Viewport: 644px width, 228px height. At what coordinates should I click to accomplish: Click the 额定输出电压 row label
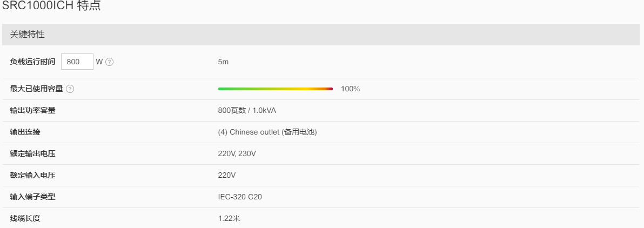click(32, 154)
